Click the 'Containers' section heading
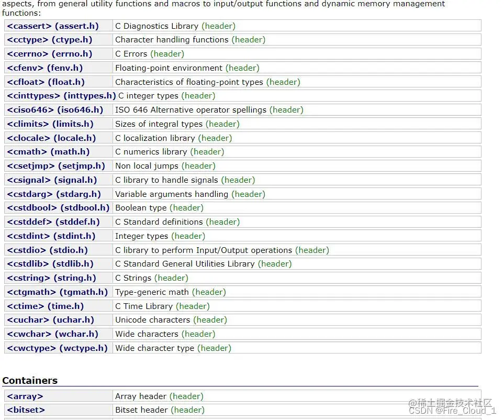 [30, 380]
